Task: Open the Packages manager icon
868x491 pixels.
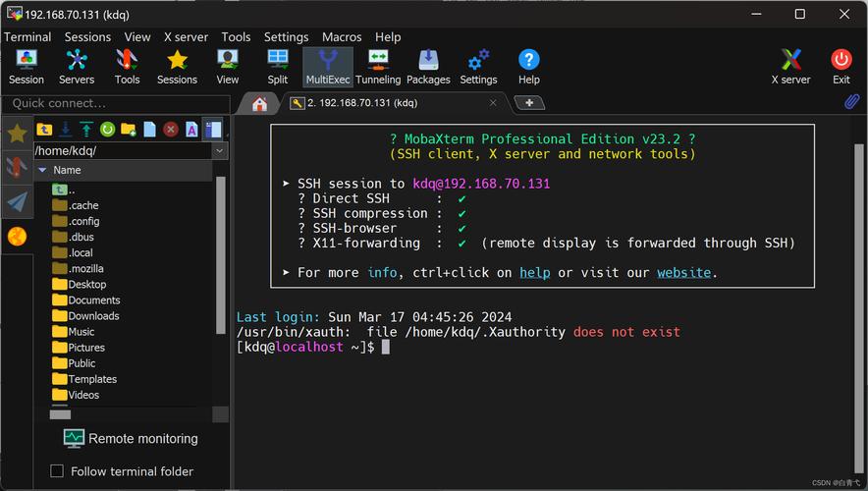Action: 428,67
